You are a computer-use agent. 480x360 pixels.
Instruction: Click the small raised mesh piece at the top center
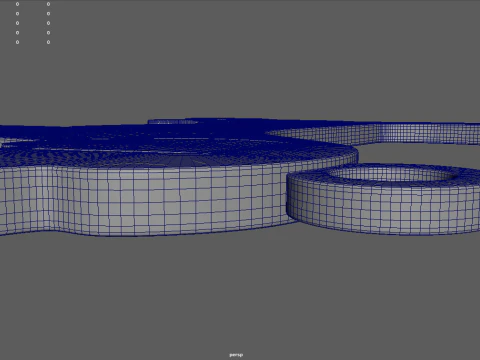pos(173,121)
